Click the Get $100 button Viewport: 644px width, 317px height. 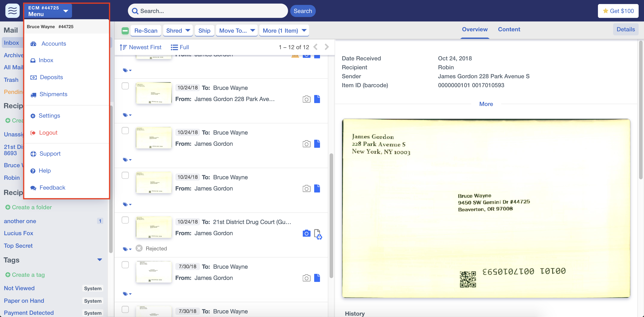point(618,11)
